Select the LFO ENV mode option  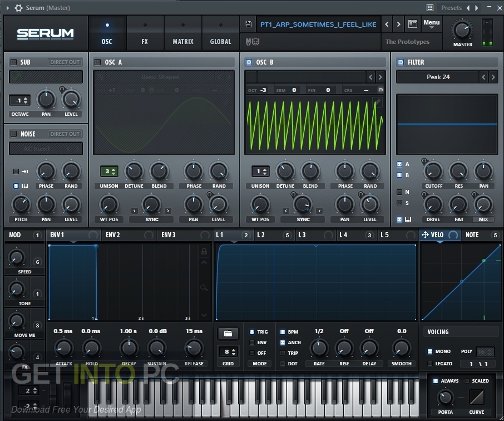click(252, 342)
